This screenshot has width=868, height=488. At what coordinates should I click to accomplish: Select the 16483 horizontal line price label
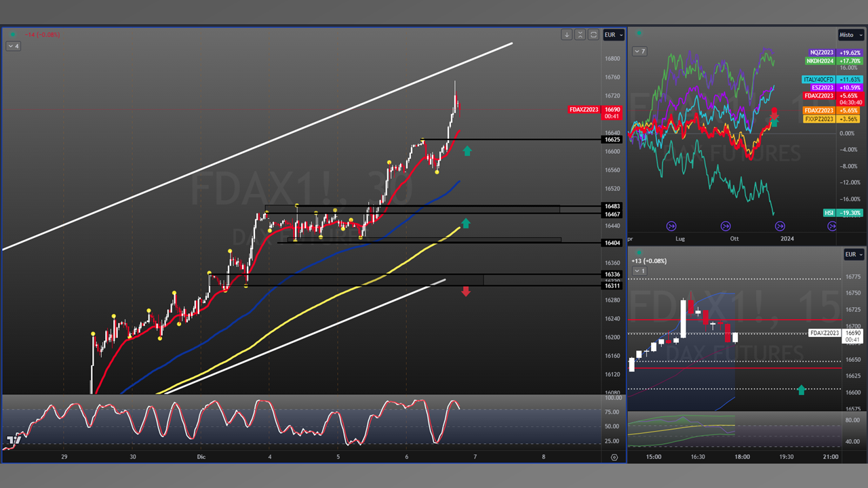pos(612,206)
